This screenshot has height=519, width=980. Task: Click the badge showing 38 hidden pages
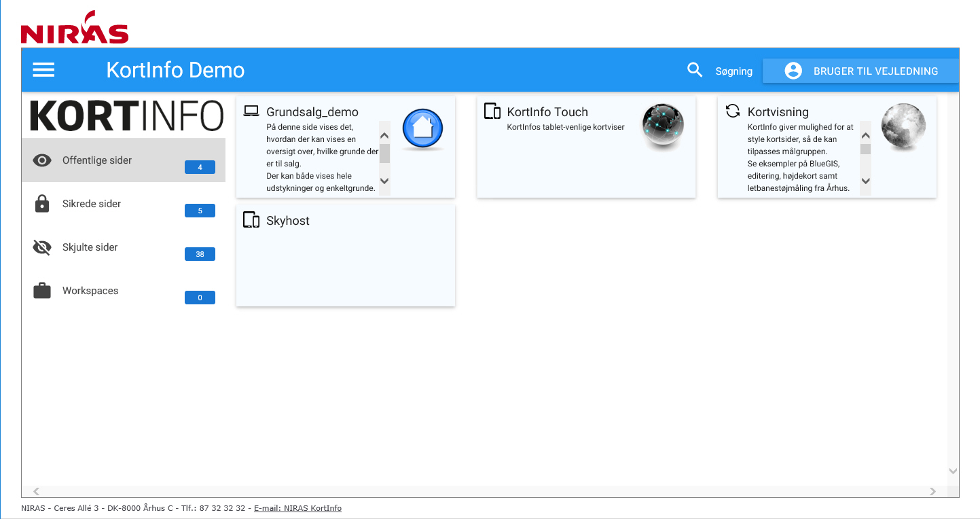coord(200,254)
